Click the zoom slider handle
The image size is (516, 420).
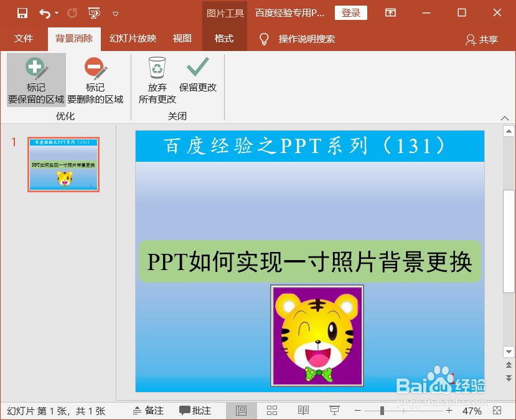382,411
